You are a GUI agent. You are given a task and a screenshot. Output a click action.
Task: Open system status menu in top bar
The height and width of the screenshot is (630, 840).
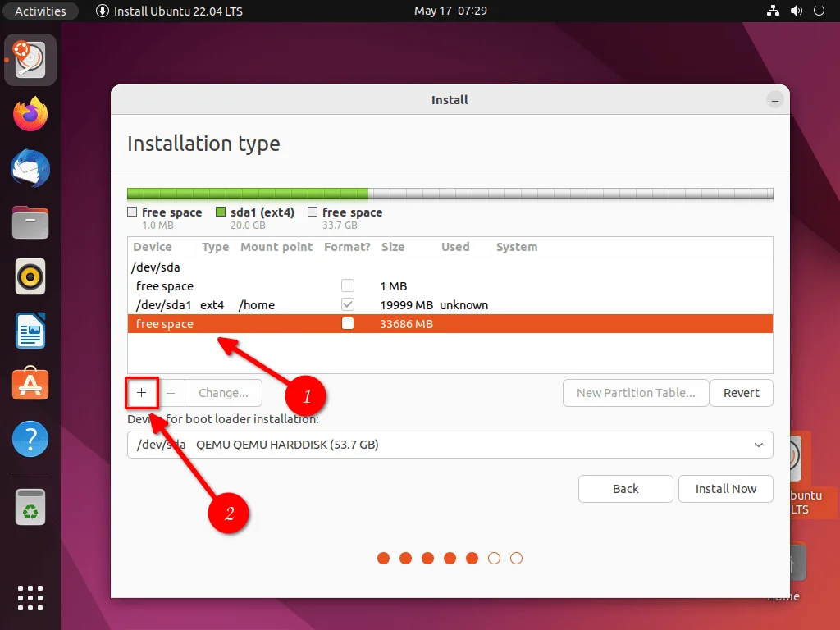click(796, 11)
